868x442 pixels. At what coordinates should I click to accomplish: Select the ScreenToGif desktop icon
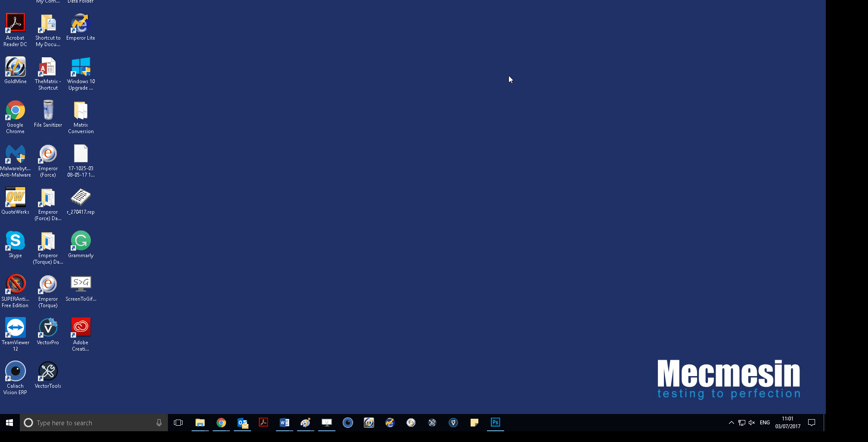[x=81, y=288]
